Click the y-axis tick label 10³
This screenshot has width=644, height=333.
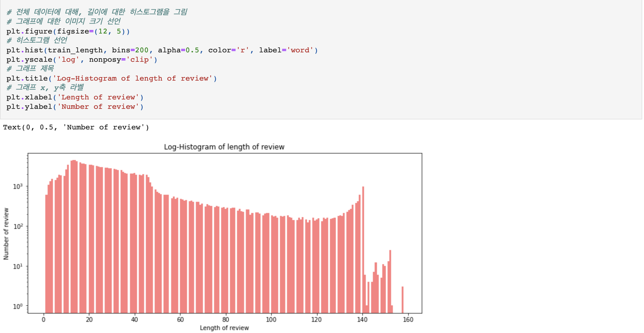tap(18, 187)
